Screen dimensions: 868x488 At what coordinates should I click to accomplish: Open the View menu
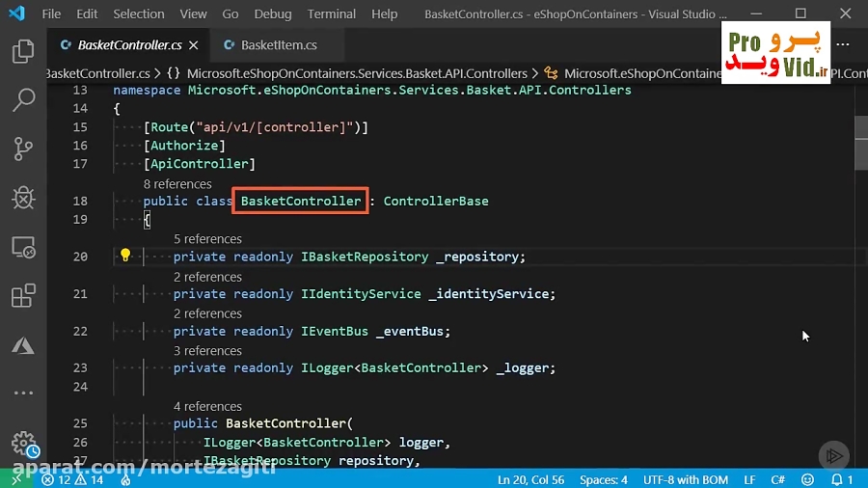coord(193,14)
